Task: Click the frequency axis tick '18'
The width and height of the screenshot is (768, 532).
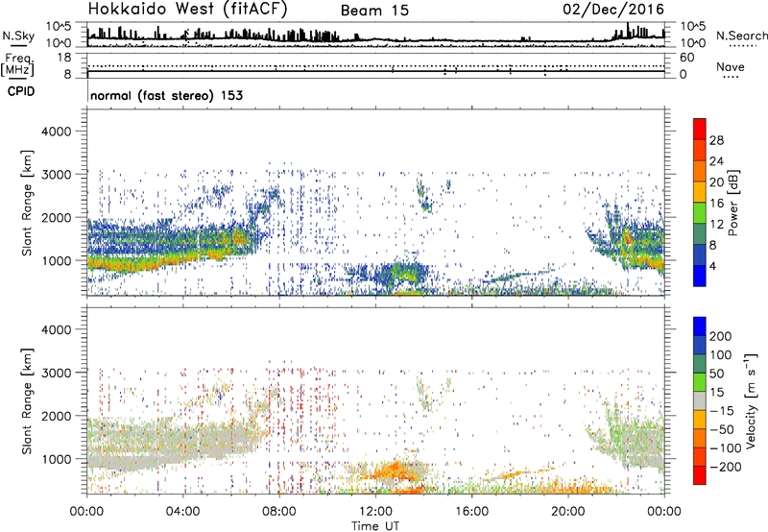Action: tap(64, 58)
